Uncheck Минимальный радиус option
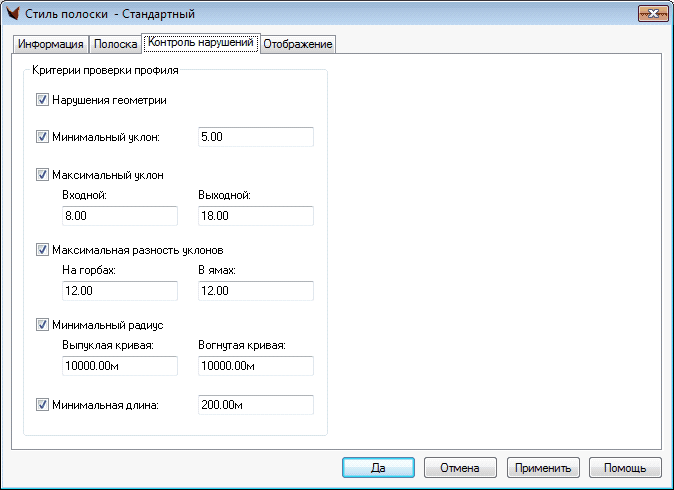This screenshot has width=674, height=490. 42,325
